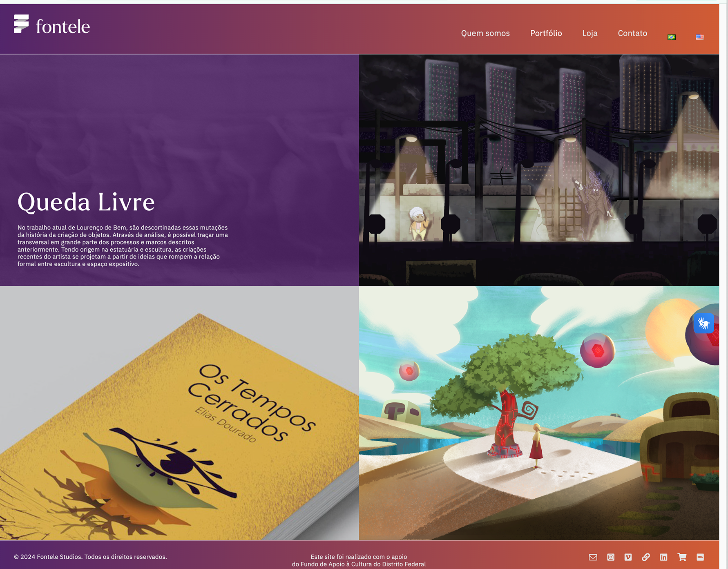
Task: Click the Queda Livre description paragraph
Action: pos(123,246)
